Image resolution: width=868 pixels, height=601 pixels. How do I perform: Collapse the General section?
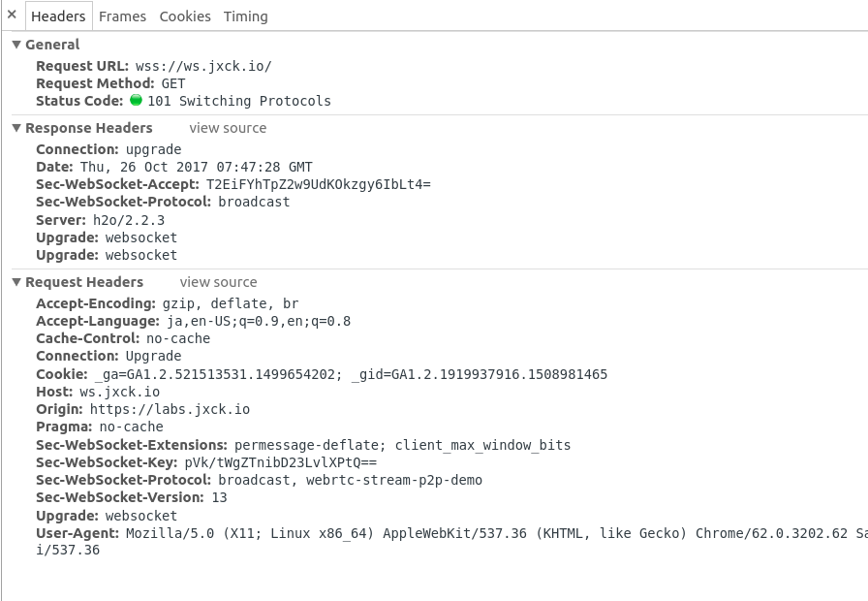pos(16,45)
